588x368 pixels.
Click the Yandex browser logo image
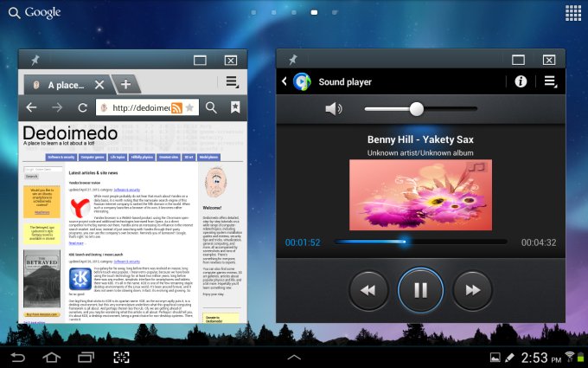pyautogui.click(x=80, y=208)
